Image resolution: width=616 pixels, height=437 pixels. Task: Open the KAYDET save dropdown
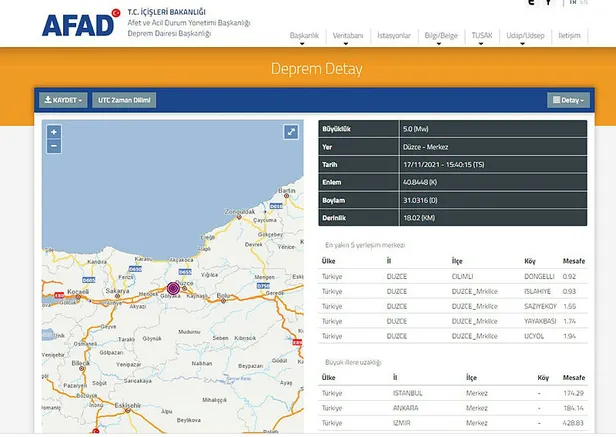62,100
